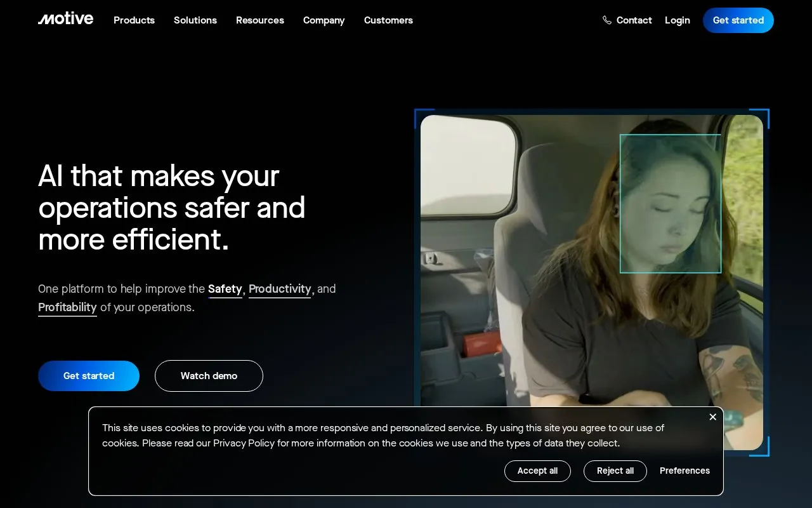Click the hero Get started button
Screen dimensions: 812x508
pos(89,376)
